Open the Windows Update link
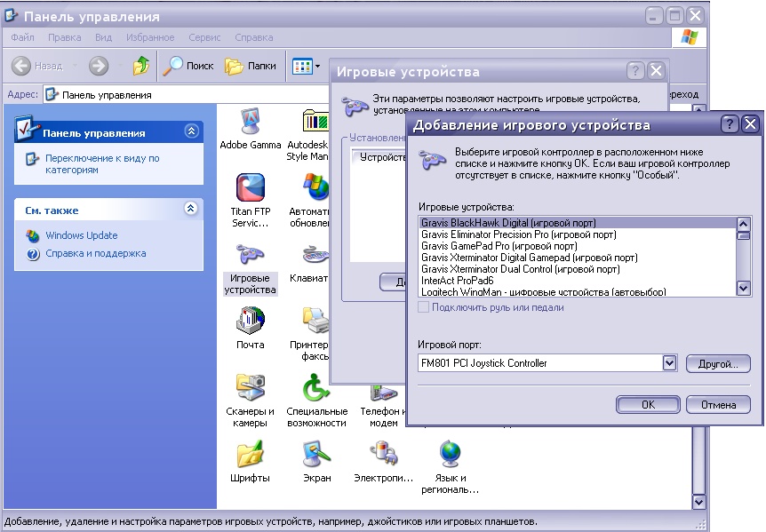 (x=81, y=235)
